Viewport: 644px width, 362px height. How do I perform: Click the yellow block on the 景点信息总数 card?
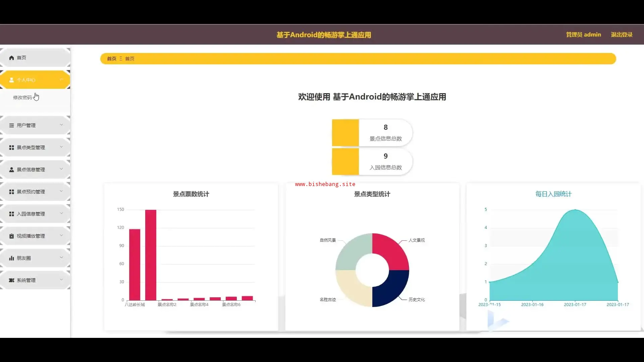(x=345, y=133)
